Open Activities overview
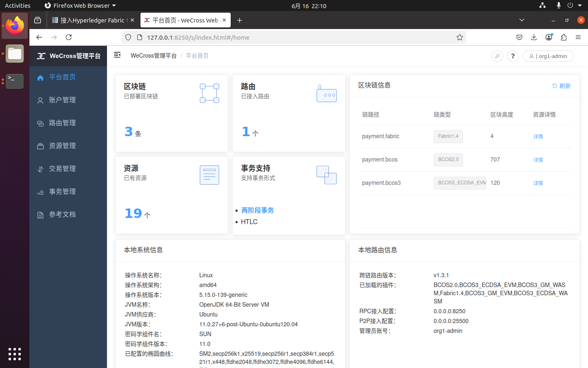The image size is (588, 368). point(18,6)
